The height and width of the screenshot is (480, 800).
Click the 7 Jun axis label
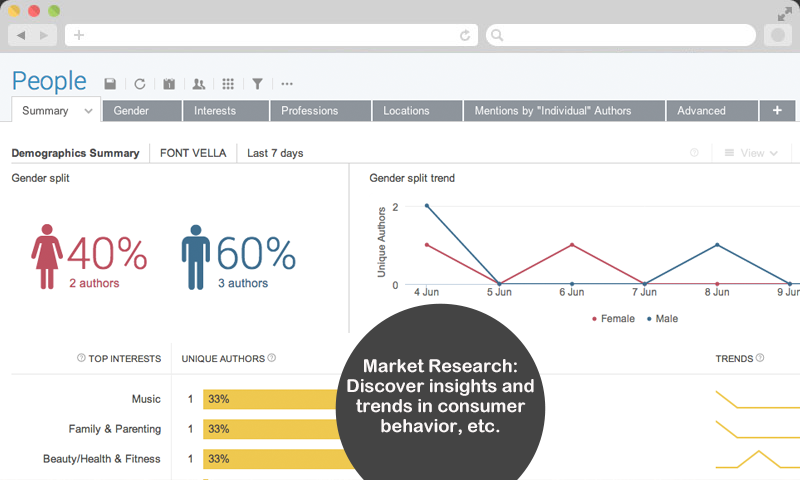point(644,292)
